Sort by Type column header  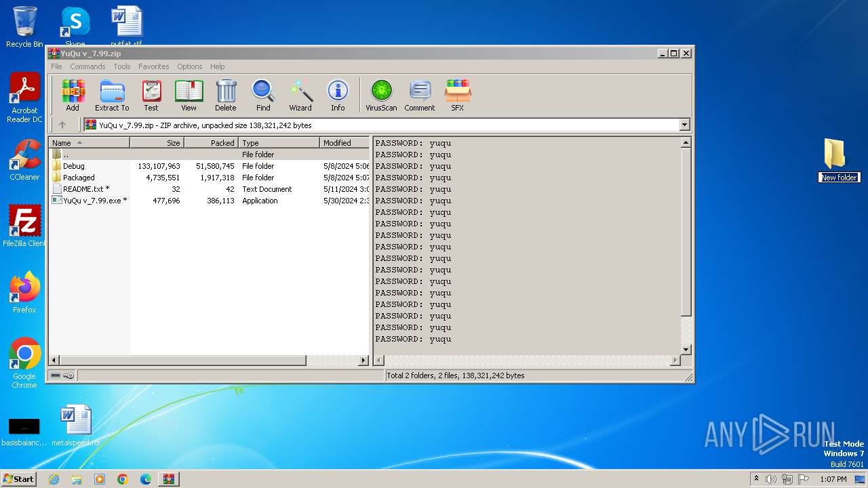click(x=279, y=143)
